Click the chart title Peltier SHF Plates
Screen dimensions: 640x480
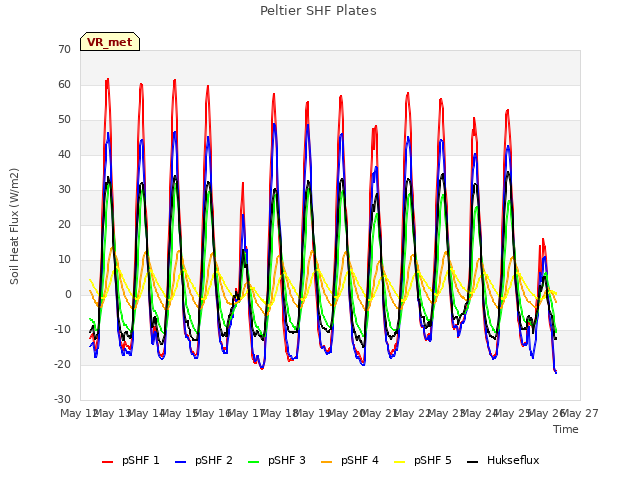pos(318,11)
